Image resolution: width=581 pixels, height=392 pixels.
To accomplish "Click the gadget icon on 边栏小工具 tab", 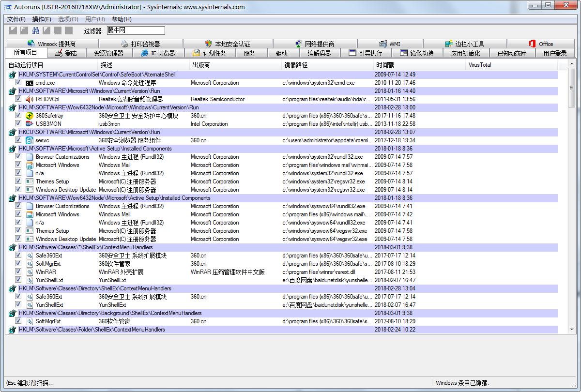I will tap(448, 44).
